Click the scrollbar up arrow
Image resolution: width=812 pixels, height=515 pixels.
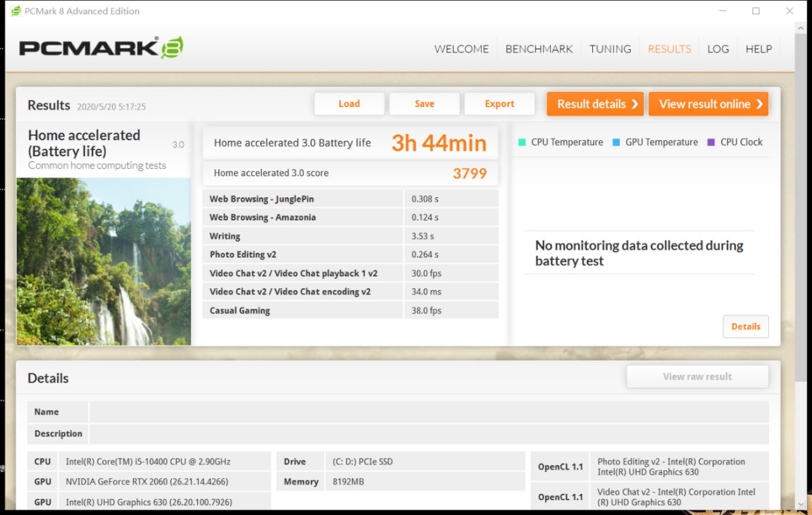pyautogui.click(x=801, y=28)
